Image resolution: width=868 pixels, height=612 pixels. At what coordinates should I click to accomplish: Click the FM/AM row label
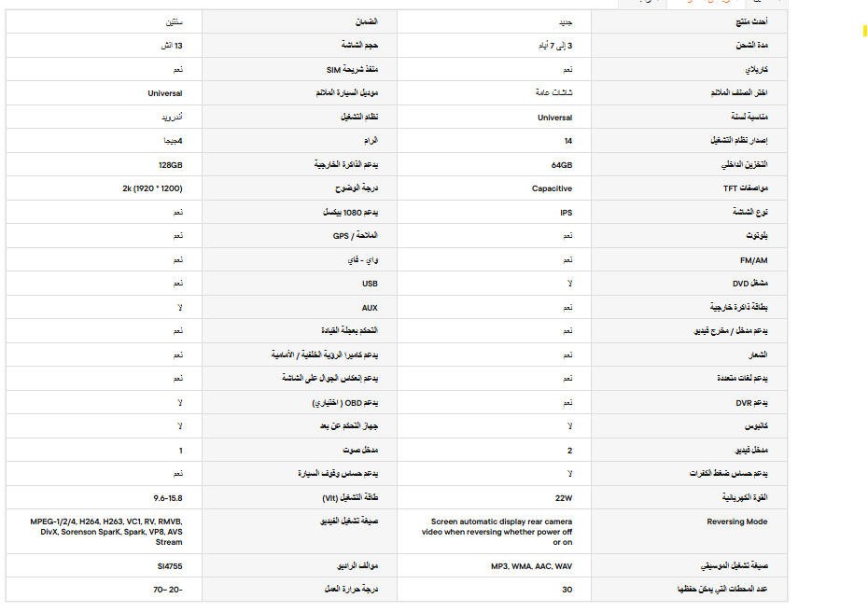[752, 260]
